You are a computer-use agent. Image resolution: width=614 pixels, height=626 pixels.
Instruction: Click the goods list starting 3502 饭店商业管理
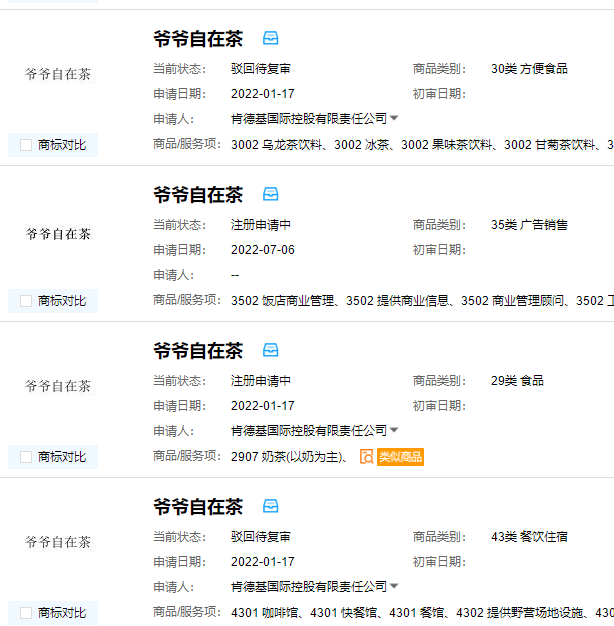point(422,301)
